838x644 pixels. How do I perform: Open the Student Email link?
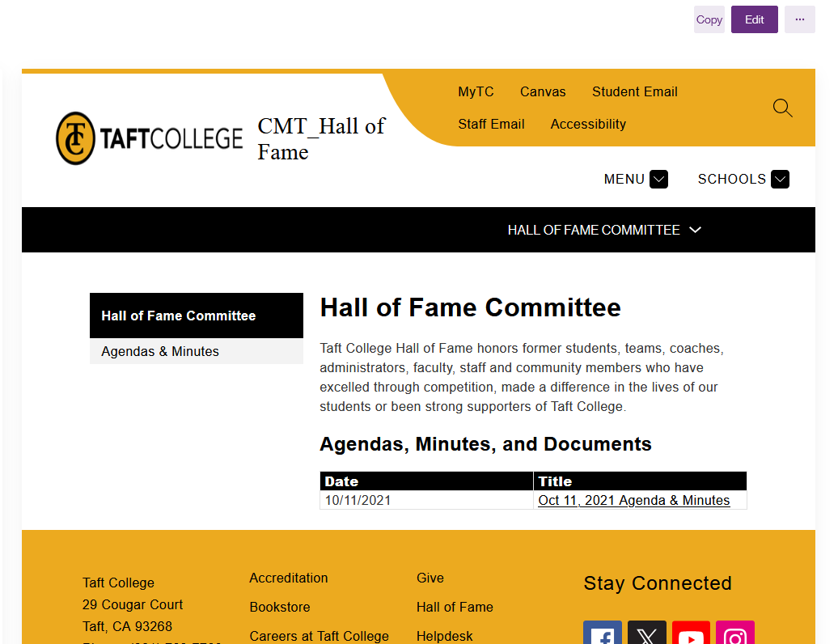click(634, 92)
